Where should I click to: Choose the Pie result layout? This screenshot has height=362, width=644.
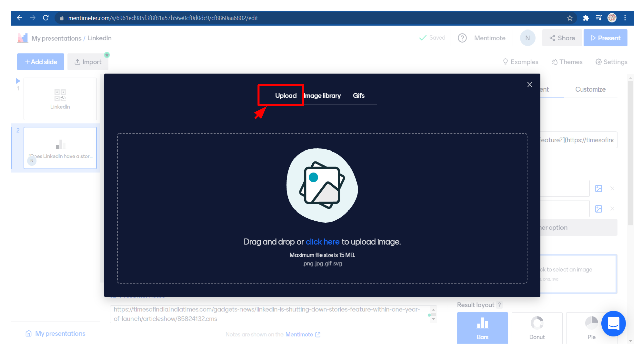click(x=591, y=328)
